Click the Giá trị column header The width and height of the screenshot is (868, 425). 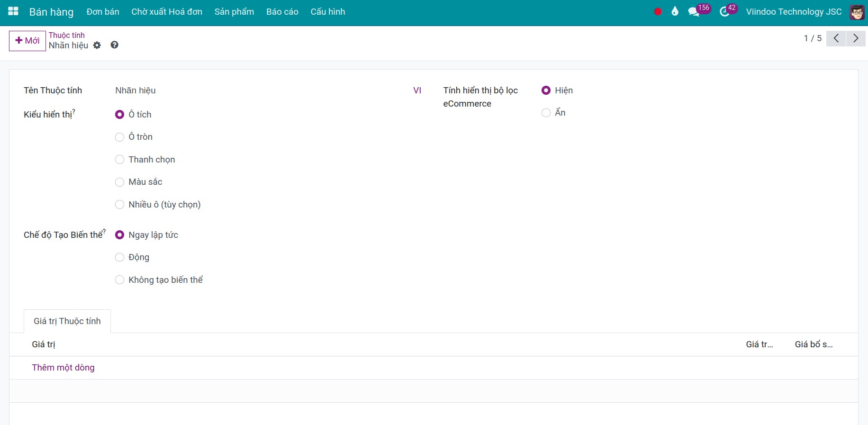click(44, 344)
